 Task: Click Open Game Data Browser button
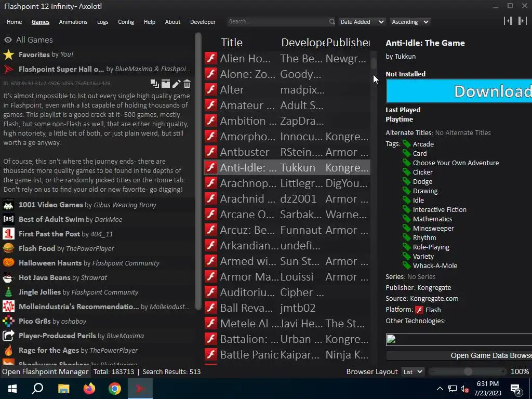click(459, 355)
